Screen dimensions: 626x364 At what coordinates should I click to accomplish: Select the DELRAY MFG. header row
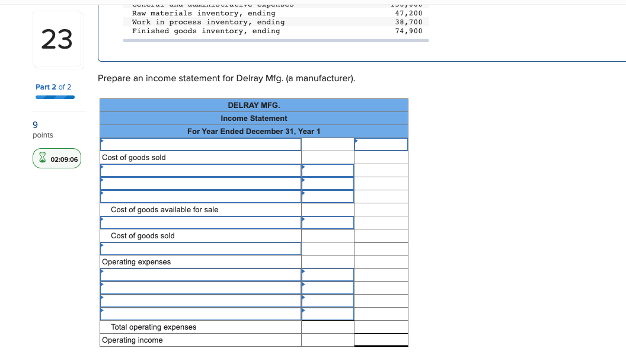[254, 105]
